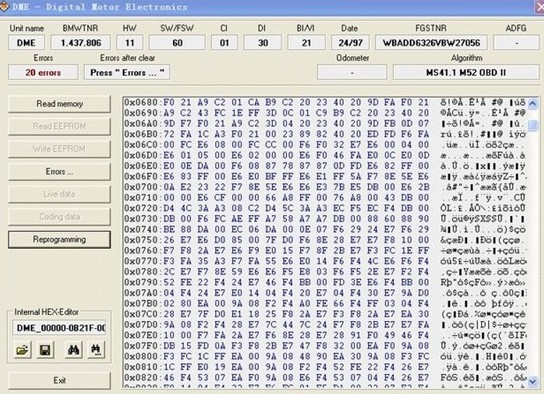Start Reprogramming
The height and width of the screenshot is (394, 544).
pyautogui.click(x=59, y=240)
